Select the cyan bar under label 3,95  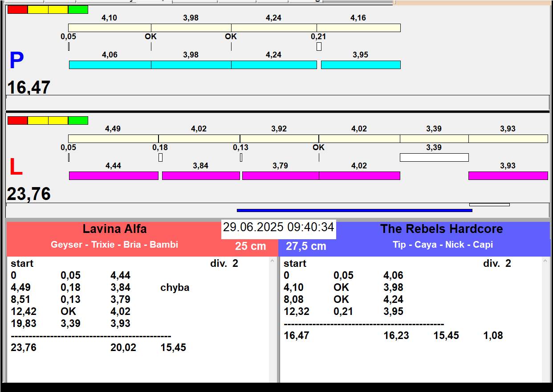point(361,65)
